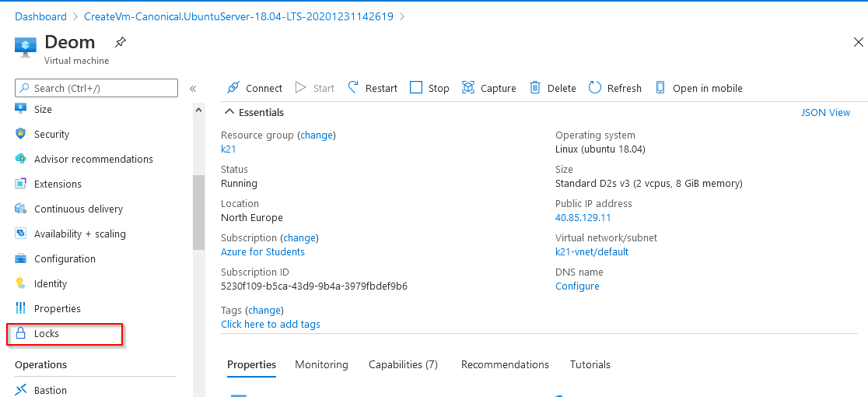Click the Extensions icon in sidebar

pyautogui.click(x=21, y=184)
